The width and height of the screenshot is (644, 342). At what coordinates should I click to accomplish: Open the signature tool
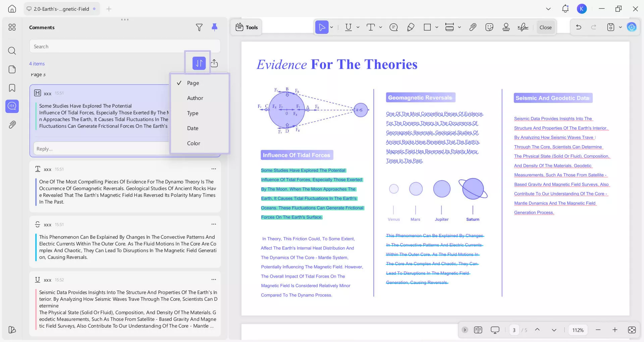pyautogui.click(x=523, y=27)
